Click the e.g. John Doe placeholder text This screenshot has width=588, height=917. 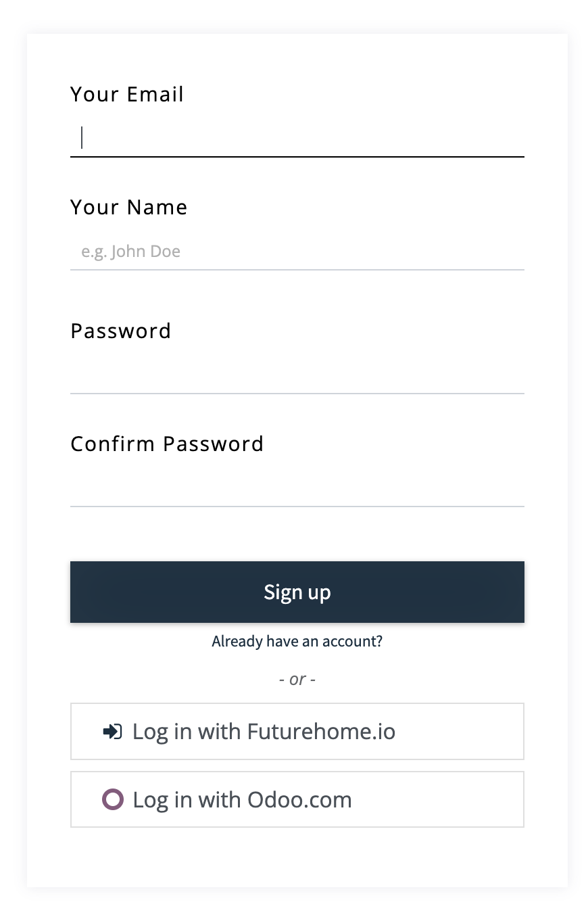(131, 252)
